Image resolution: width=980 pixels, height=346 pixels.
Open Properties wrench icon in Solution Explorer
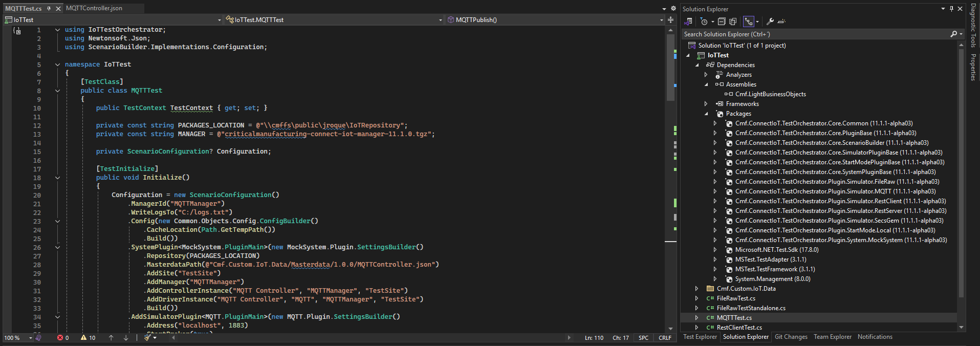pos(770,21)
